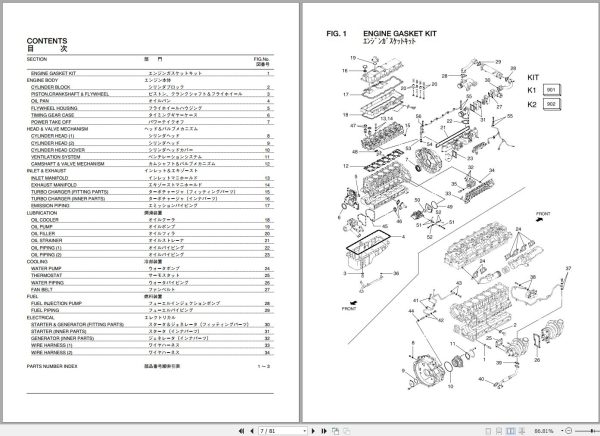Go to the first page
This screenshot has width=600, height=436.
[x=241, y=431]
